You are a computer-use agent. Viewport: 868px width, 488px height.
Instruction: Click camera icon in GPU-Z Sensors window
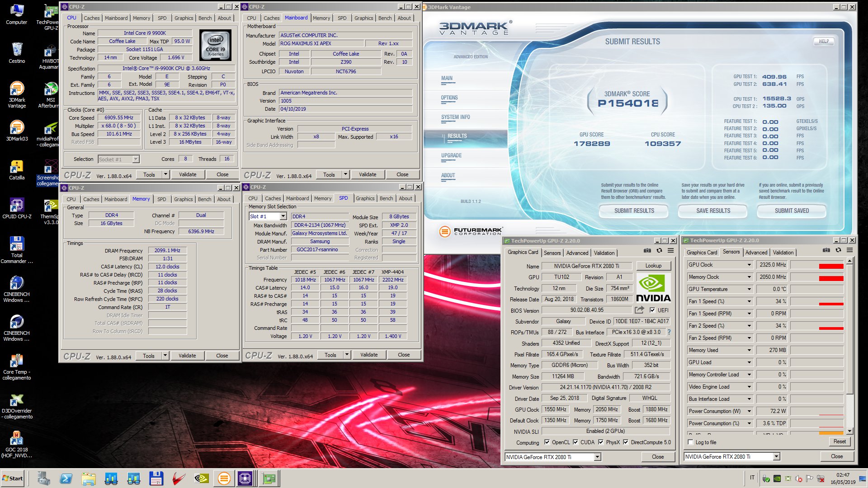826,250
